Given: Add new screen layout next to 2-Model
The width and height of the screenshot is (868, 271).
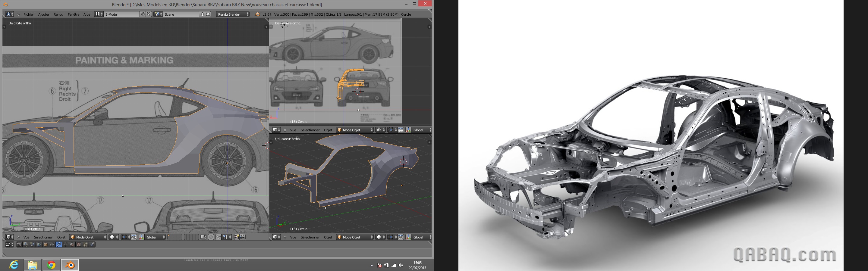Looking at the screenshot, I should pyautogui.click(x=143, y=14).
